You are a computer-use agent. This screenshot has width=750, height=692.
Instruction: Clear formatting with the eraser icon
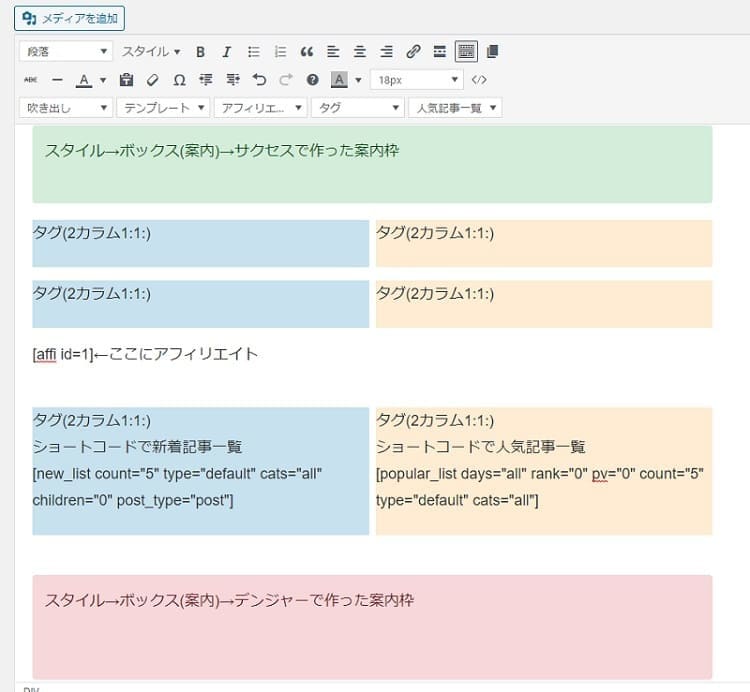click(153, 80)
